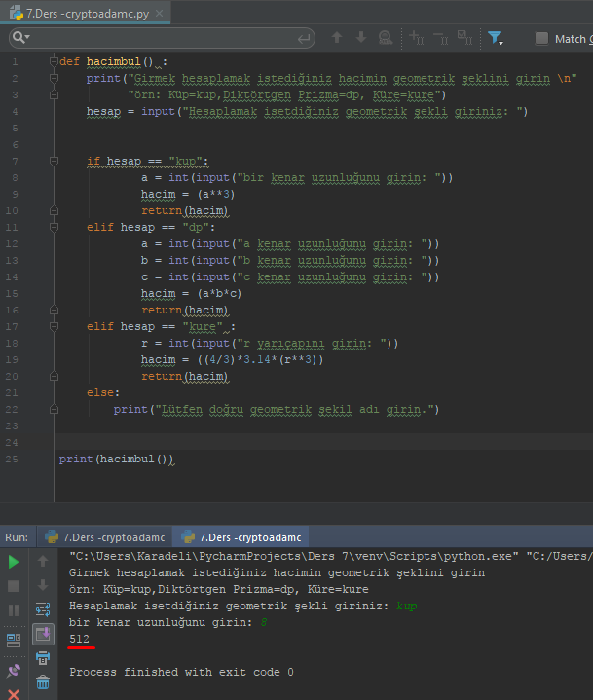
Task: Click the Up the Stack Trace arrow
Action: [x=43, y=562]
